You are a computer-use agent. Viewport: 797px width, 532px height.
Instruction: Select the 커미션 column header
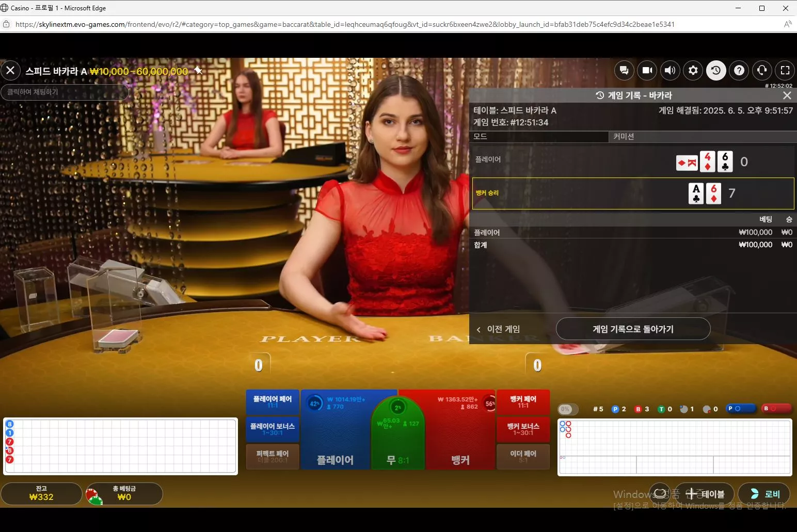703,137
